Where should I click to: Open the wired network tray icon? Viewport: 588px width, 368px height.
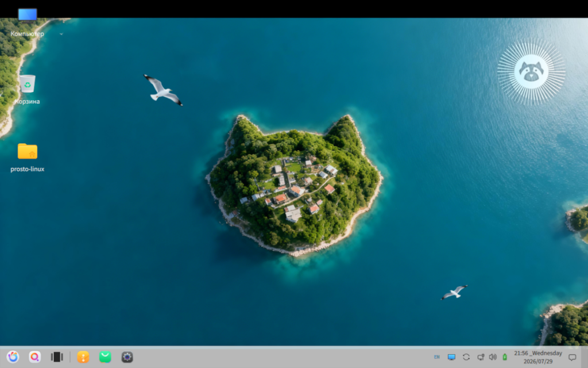481,357
